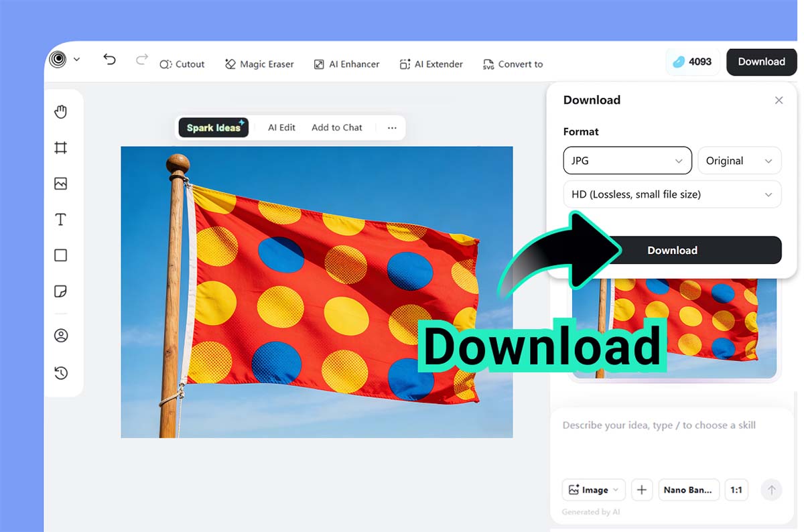The image size is (804, 532).
Task: Click the idea description input field
Action: click(x=660, y=425)
